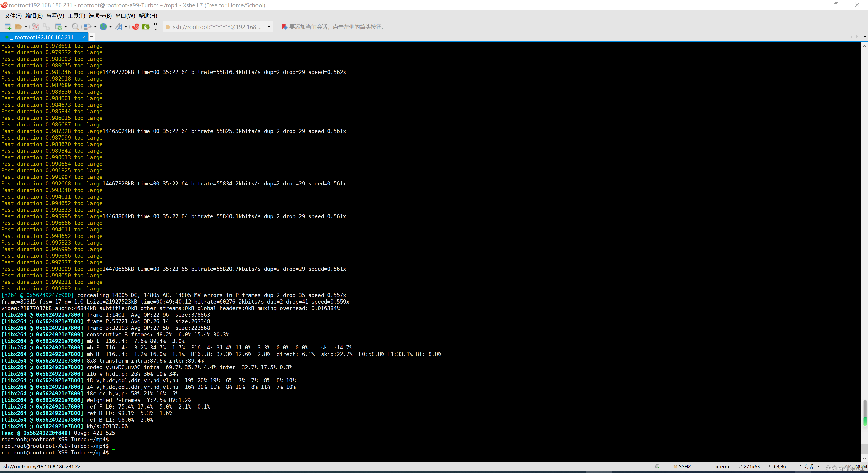Screen dimensions: 868x473
Task: Expand the properties icon dropdown arrow
Action: (x=66, y=27)
